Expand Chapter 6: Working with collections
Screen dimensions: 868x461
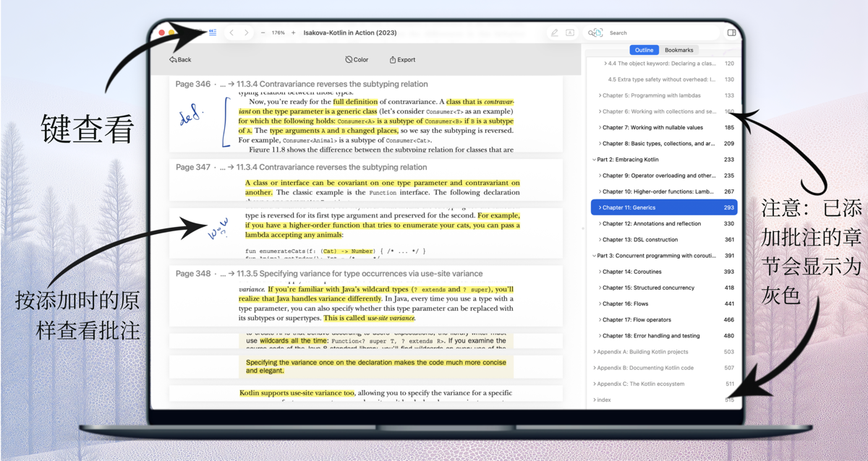[x=600, y=111]
